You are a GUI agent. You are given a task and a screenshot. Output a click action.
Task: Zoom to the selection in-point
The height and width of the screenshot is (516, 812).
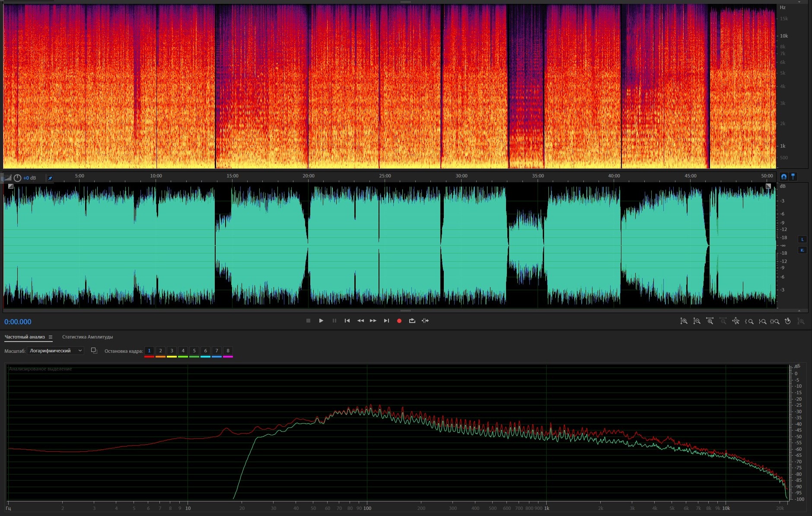tap(749, 321)
